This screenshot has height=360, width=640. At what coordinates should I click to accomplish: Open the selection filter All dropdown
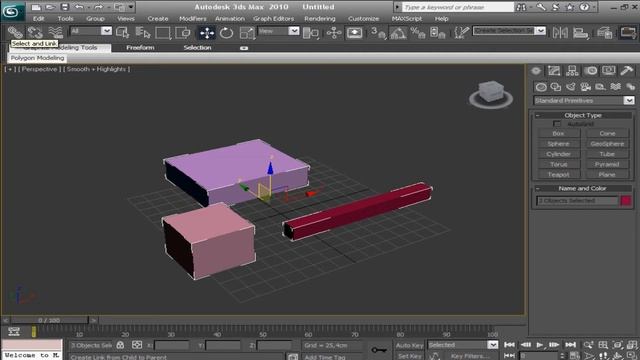point(106,31)
